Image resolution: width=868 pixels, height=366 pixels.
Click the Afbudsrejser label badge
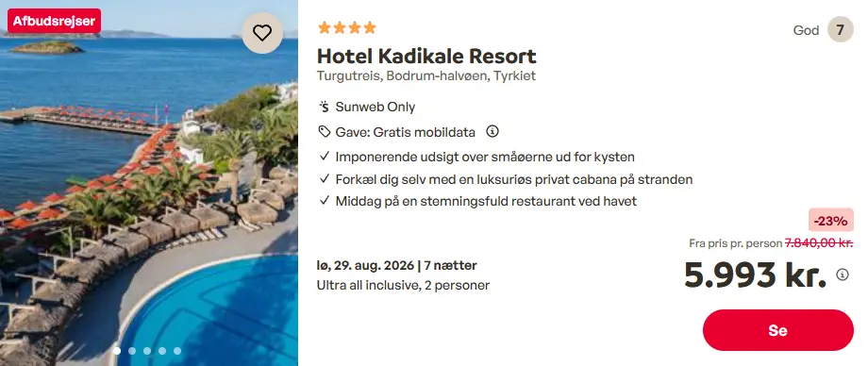[55, 22]
